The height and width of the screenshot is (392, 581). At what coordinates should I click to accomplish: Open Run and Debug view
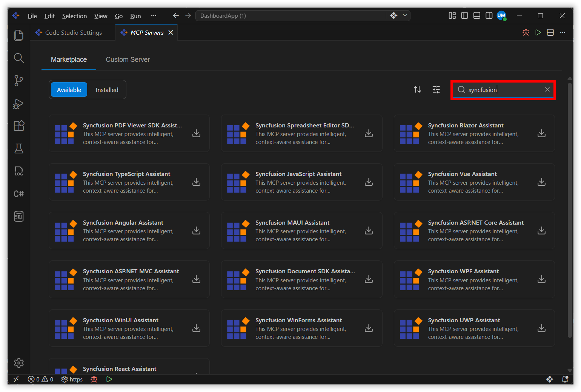[x=18, y=104]
